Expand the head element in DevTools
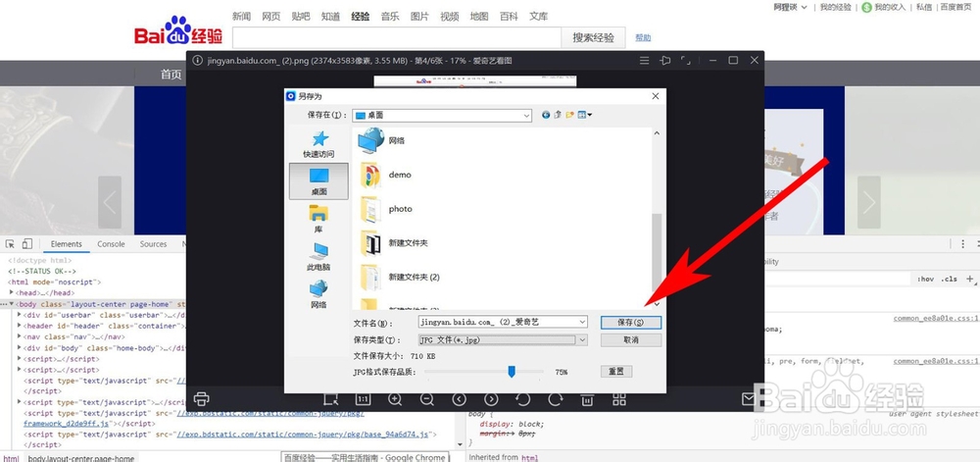 pyautogui.click(x=13, y=292)
